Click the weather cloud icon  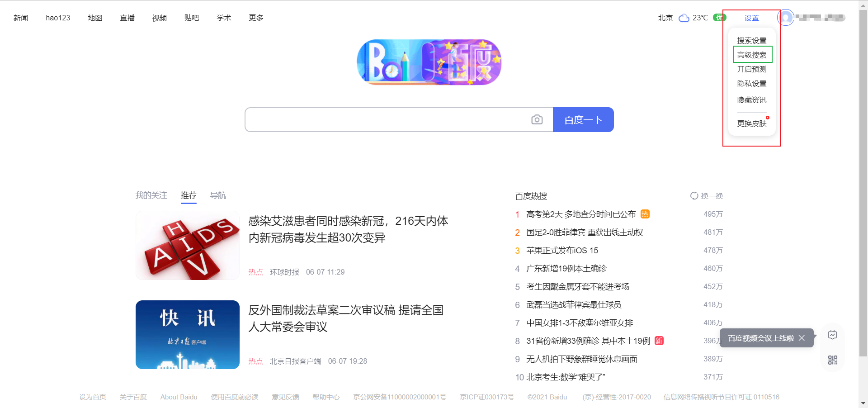(684, 18)
